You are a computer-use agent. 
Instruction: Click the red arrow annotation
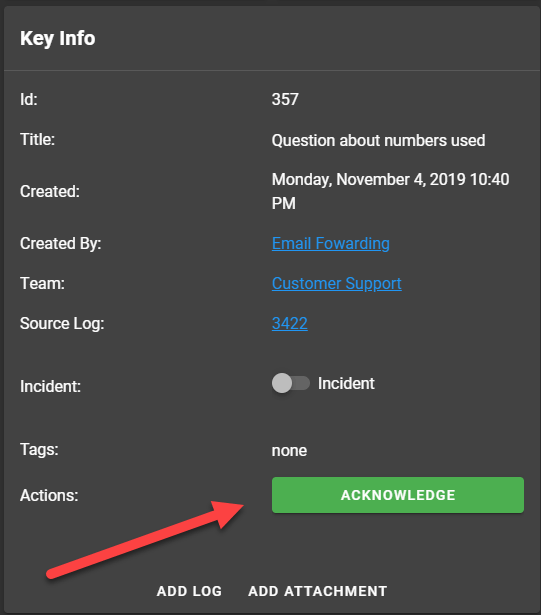coord(145,539)
